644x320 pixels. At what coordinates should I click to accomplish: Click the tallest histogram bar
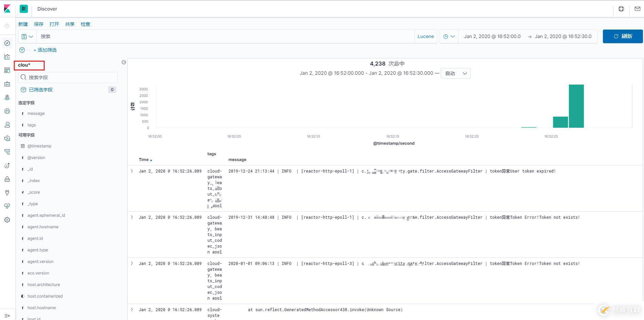tap(576, 106)
